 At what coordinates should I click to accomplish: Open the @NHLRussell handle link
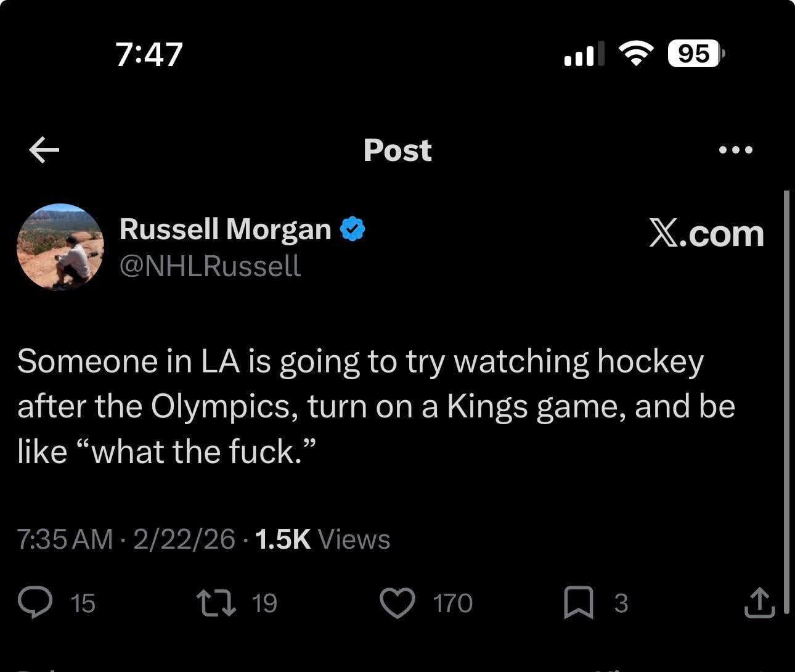coord(210,266)
